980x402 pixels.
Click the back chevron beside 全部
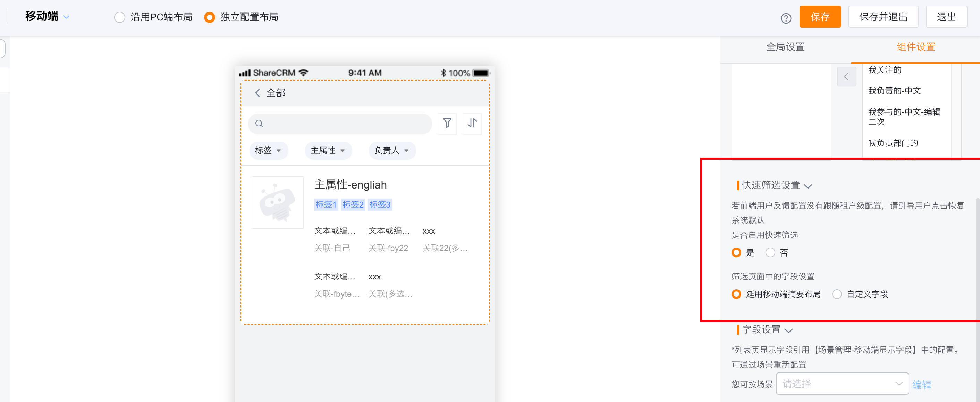point(257,93)
